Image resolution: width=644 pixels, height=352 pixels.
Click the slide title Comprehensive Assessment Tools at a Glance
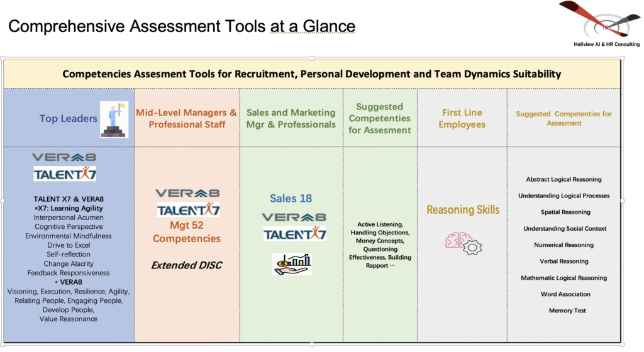click(x=182, y=26)
